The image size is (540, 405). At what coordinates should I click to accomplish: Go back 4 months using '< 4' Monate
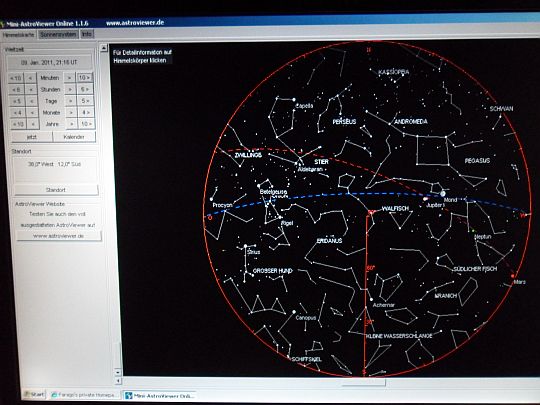[18, 113]
